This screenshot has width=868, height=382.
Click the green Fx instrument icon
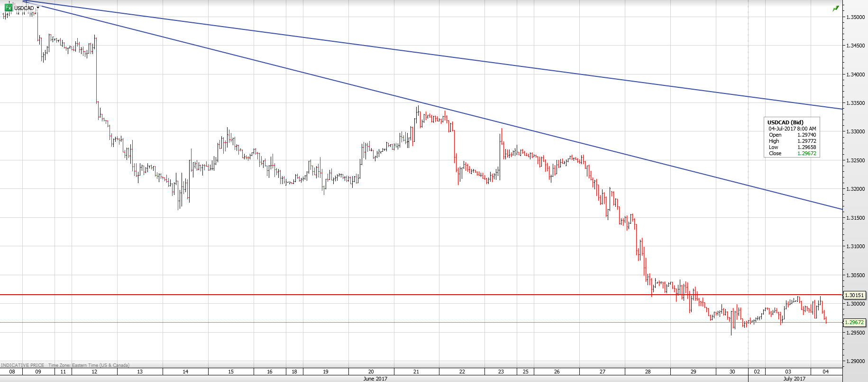click(x=8, y=8)
